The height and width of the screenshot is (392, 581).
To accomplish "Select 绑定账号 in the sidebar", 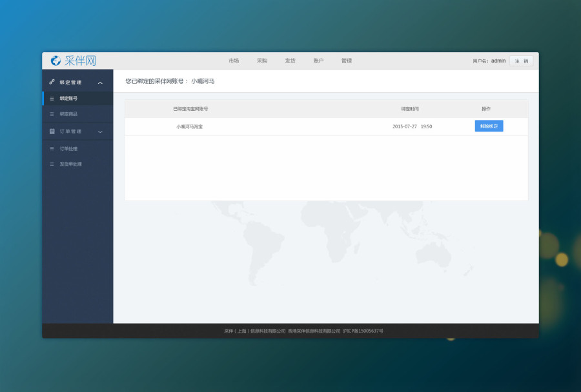I will (69, 98).
